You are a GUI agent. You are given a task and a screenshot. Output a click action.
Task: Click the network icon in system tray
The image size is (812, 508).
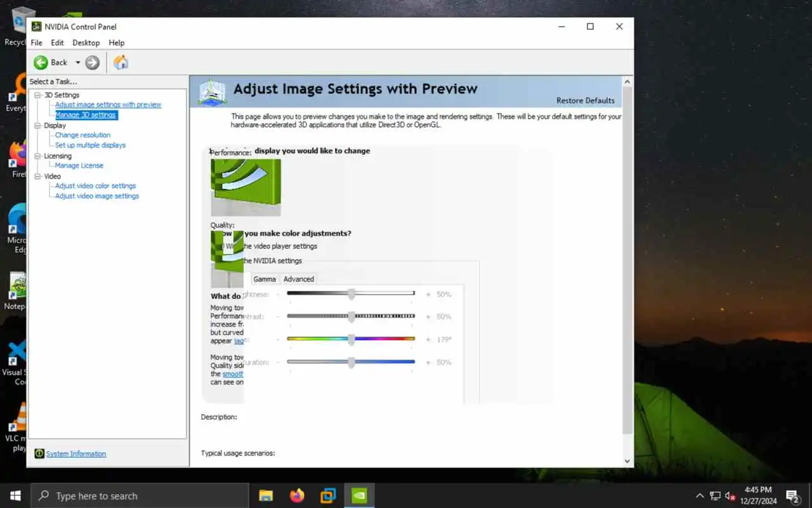pos(715,496)
